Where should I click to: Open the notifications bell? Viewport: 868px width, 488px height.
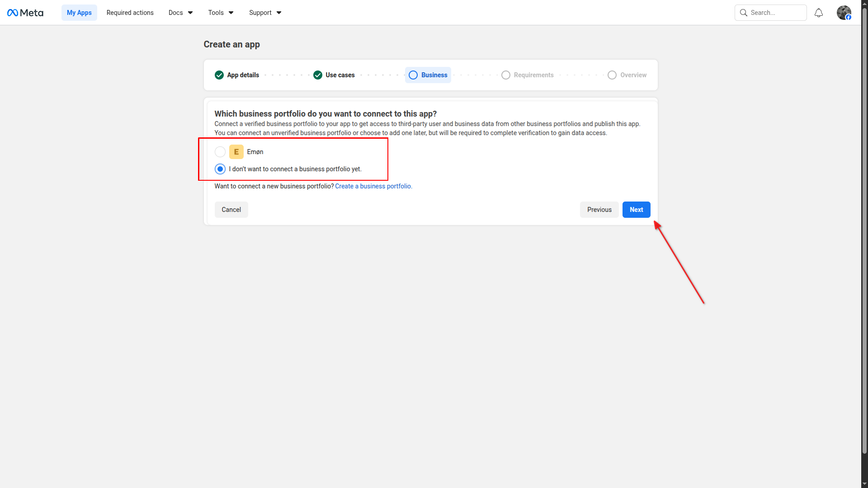(818, 13)
